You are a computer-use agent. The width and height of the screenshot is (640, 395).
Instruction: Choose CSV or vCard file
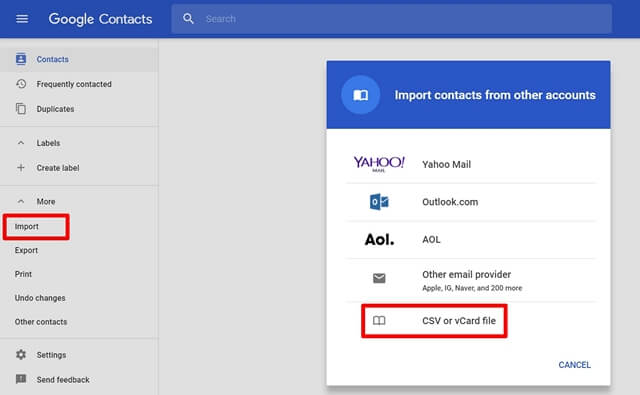(x=459, y=321)
